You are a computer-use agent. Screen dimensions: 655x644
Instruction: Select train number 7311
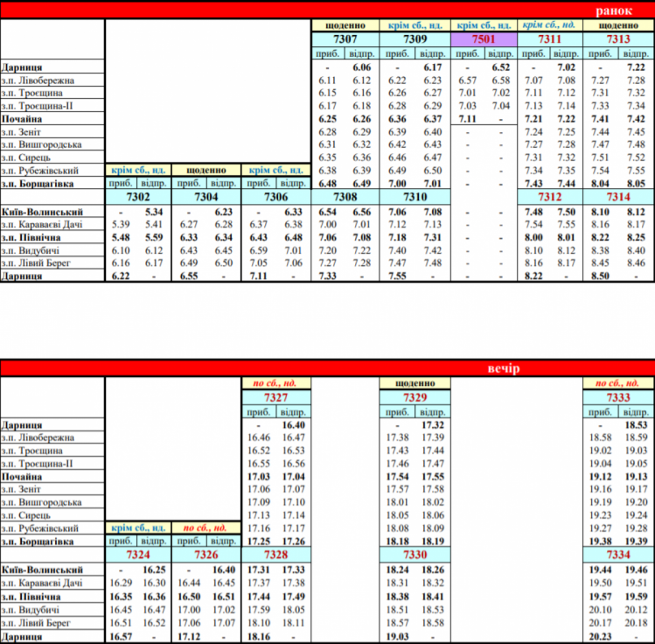[x=550, y=39]
